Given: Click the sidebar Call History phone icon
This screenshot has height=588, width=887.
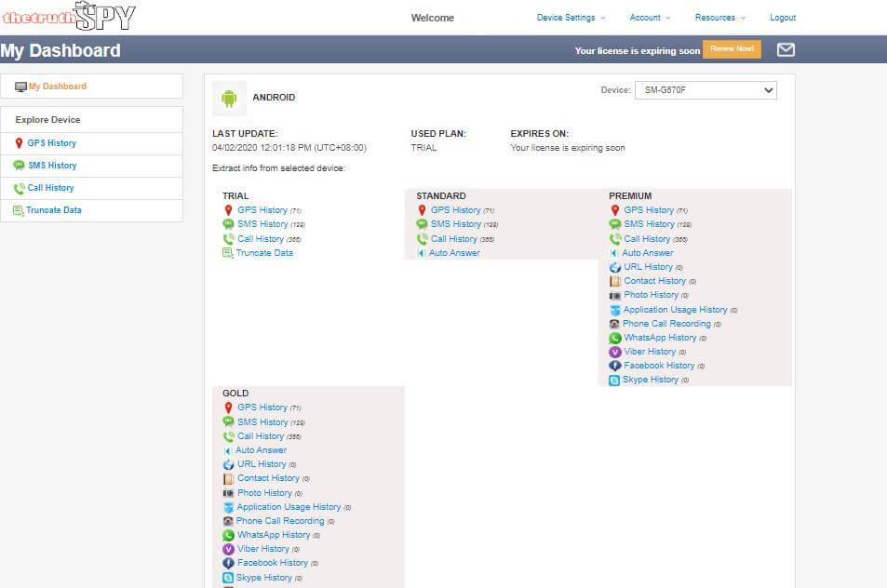Looking at the screenshot, I should (x=20, y=188).
